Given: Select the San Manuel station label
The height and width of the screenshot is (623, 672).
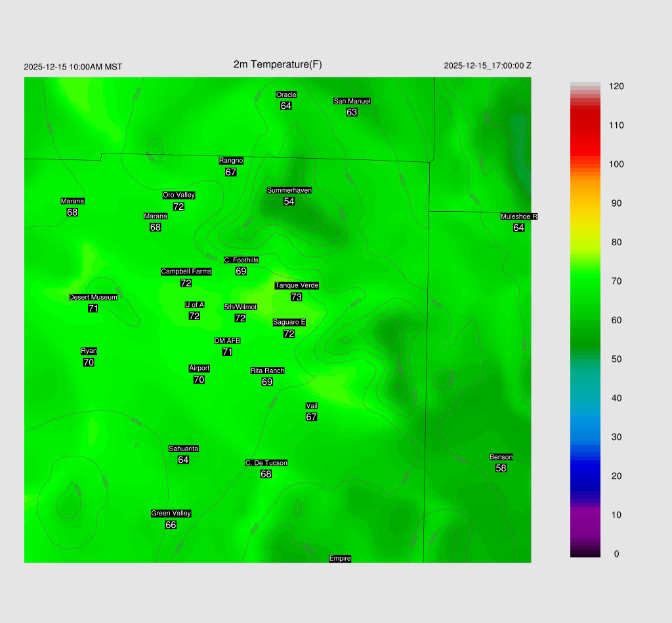Looking at the screenshot, I should [352, 101].
